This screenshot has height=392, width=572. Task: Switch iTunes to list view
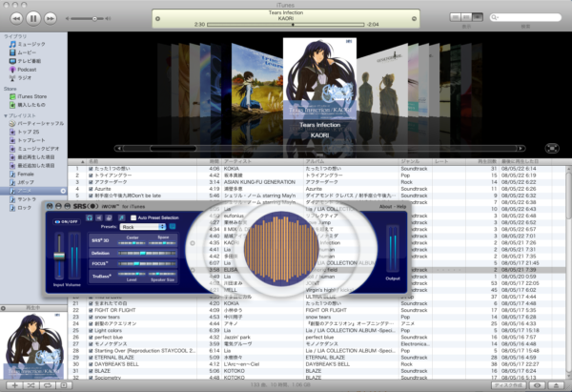455,17
